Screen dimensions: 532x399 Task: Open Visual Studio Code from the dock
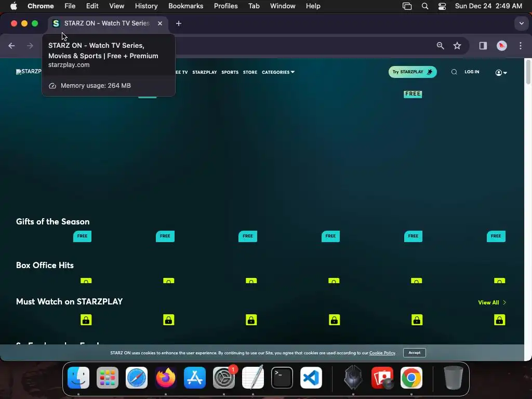pyautogui.click(x=311, y=378)
